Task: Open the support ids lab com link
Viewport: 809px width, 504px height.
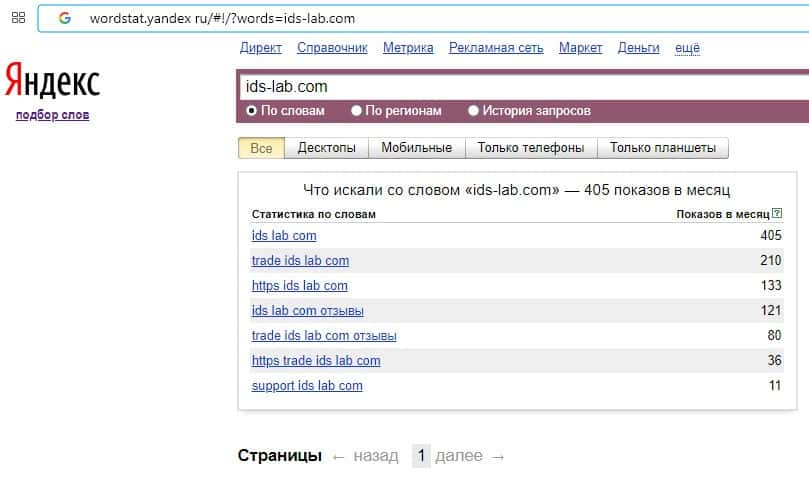Action: (x=307, y=385)
